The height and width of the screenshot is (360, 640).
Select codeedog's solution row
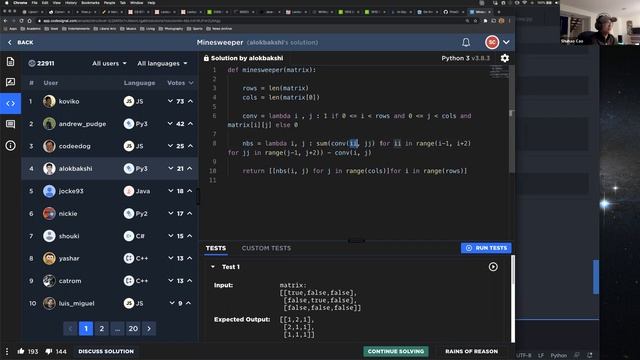[x=109, y=146]
